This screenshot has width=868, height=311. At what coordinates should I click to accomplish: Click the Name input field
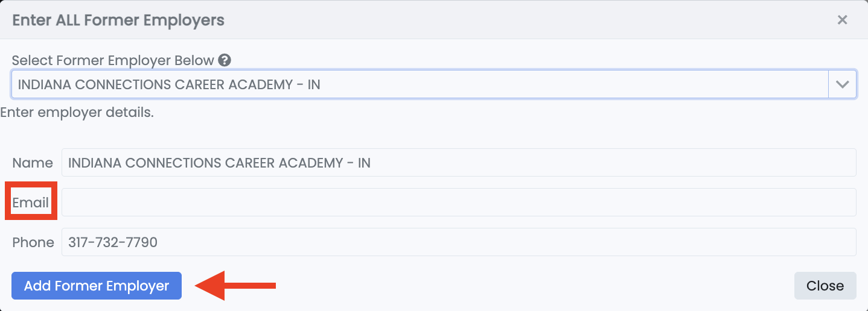pyautogui.click(x=459, y=163)
